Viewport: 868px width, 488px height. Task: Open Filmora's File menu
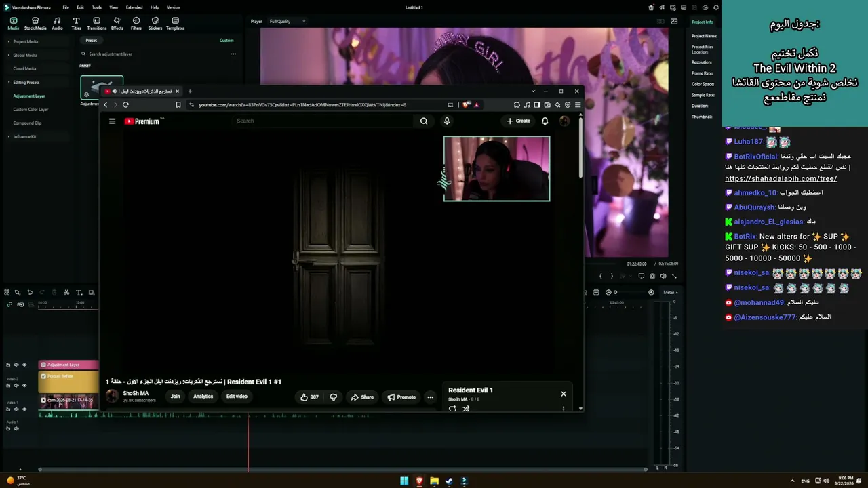click(66, 7)
